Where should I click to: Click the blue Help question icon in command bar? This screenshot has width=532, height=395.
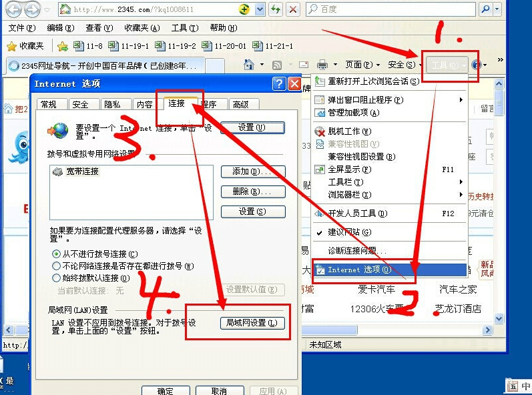(x=477, y=65)
